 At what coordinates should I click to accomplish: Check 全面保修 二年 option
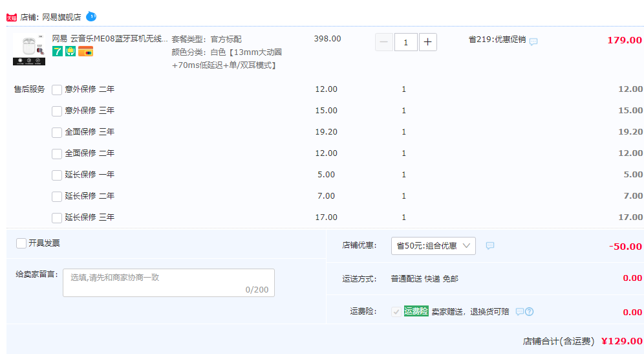tap(57, 154)
